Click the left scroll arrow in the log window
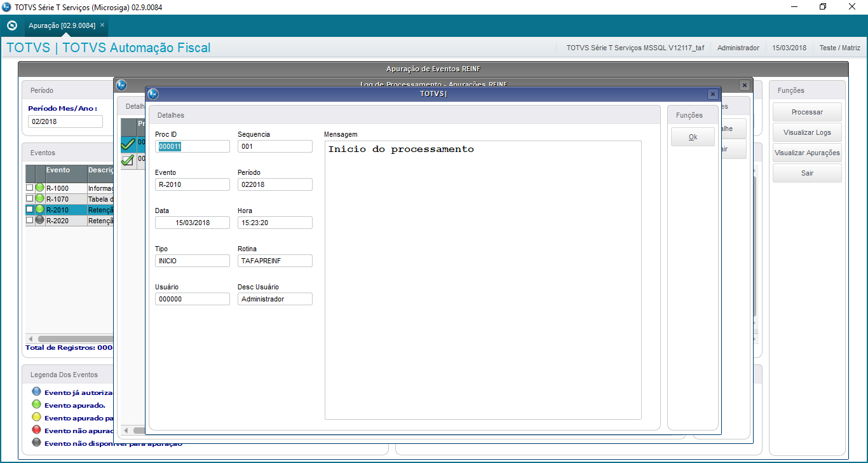This screenshot has height=463, width=868. 126,431
